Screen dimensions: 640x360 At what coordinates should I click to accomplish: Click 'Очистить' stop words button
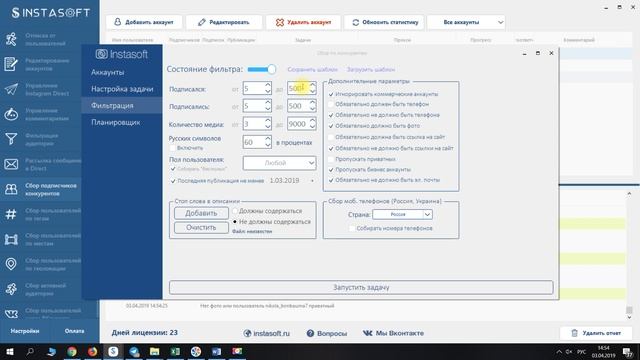click(x=201, y=227)
